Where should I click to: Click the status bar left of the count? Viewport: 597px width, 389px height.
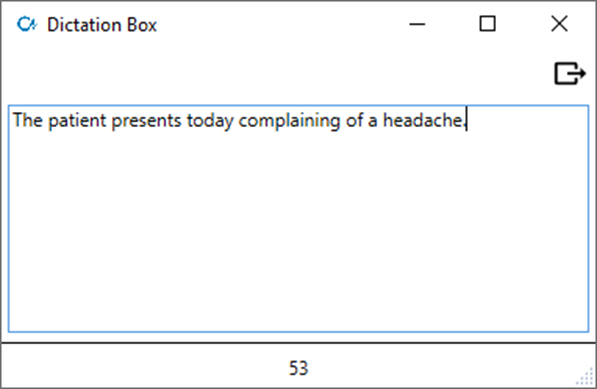click(x=145, y=367)
